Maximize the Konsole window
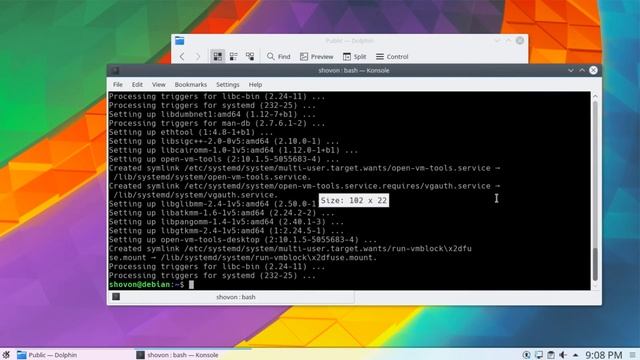 coord(582,70)
